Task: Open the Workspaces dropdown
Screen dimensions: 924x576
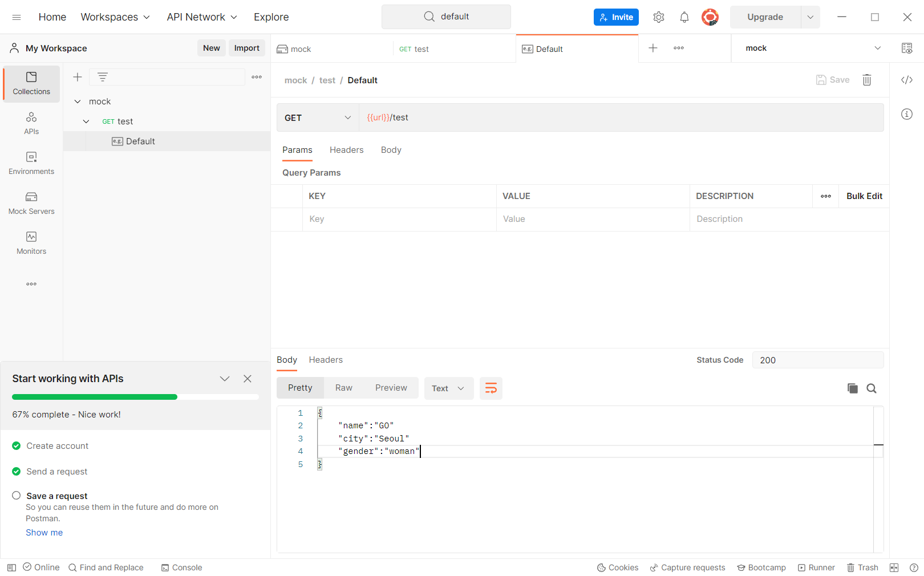Action: (x=115, y=17)
